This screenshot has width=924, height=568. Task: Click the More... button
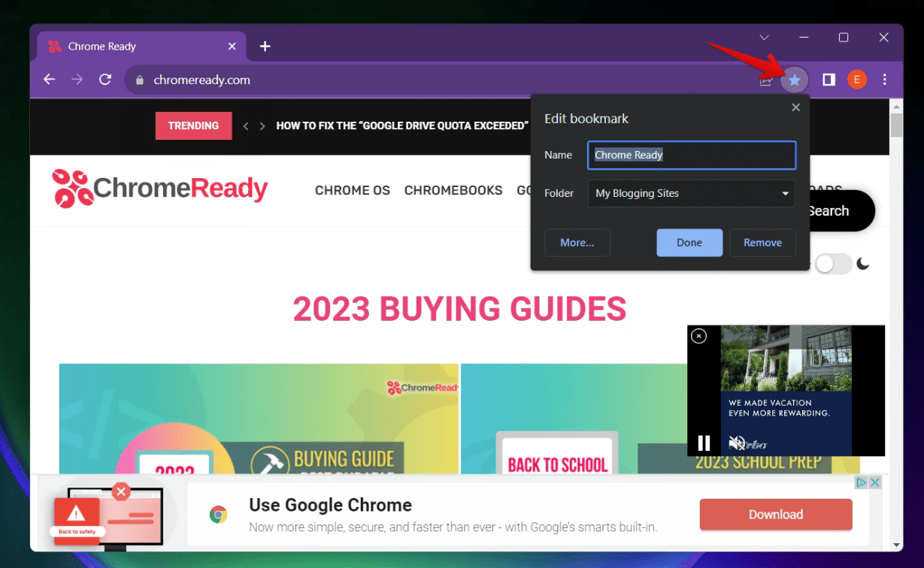[577, 243]
